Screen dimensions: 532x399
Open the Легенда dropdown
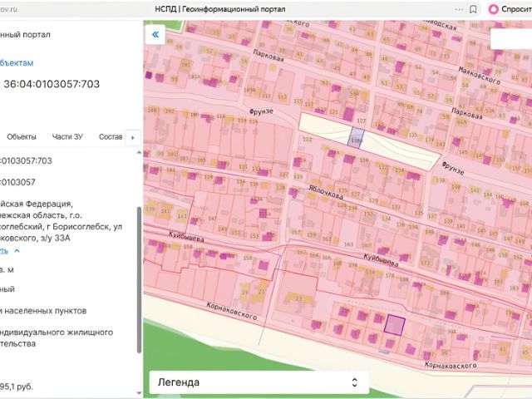(259, 382)
